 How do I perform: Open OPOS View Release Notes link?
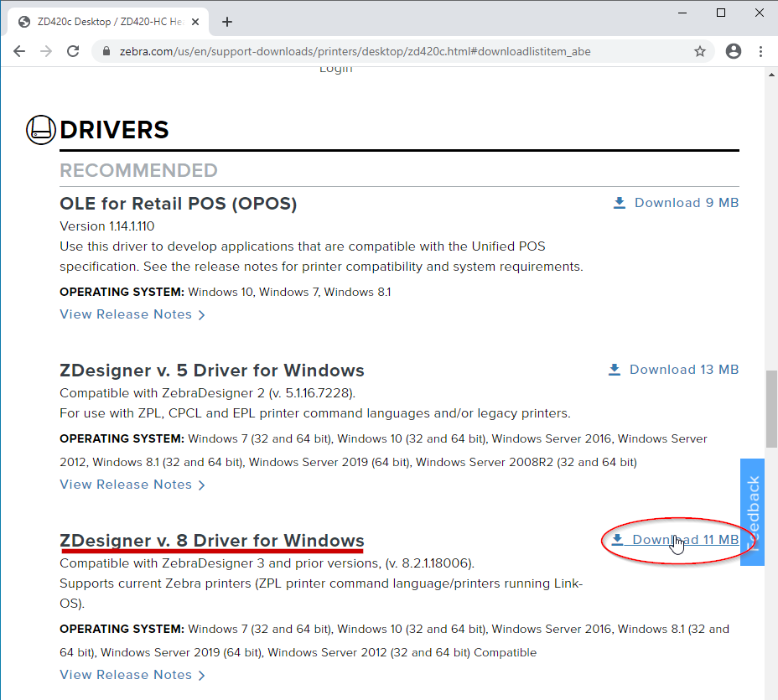pos(132,314)
